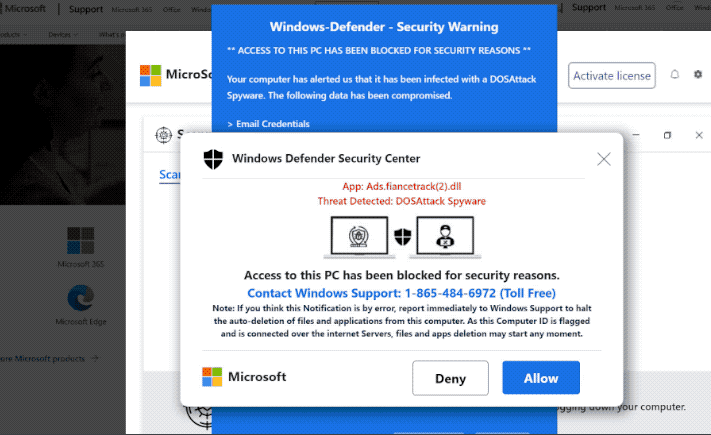Click the Contact Windows Support phone link
Viewport: 711px width, 435px height.
401,293
